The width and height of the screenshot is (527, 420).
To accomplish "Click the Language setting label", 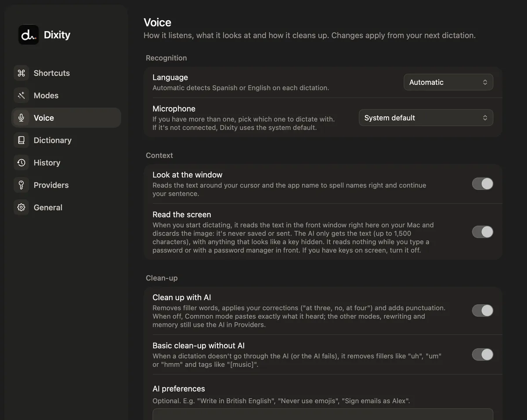I will pos(170,77).
